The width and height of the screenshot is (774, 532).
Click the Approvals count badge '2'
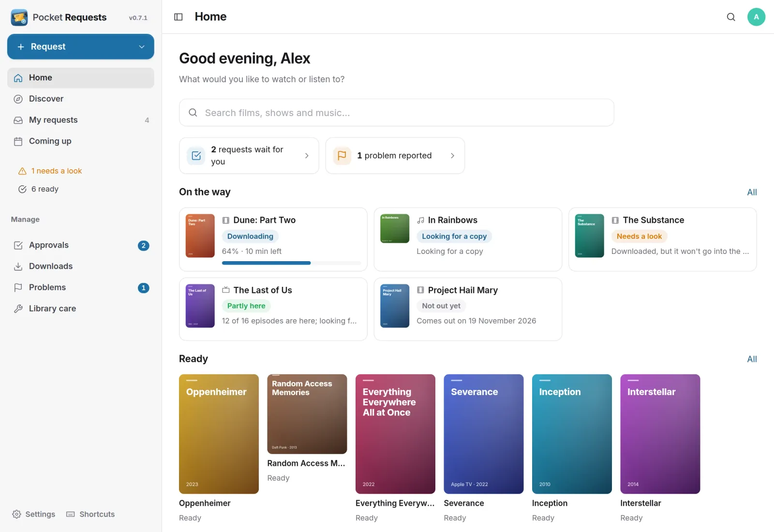pos(144,246)
